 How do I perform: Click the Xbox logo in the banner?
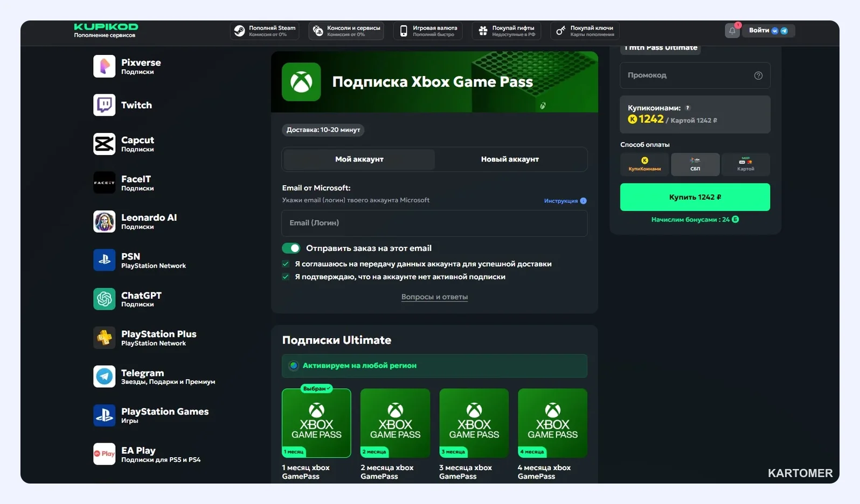[x=301, y=82]
